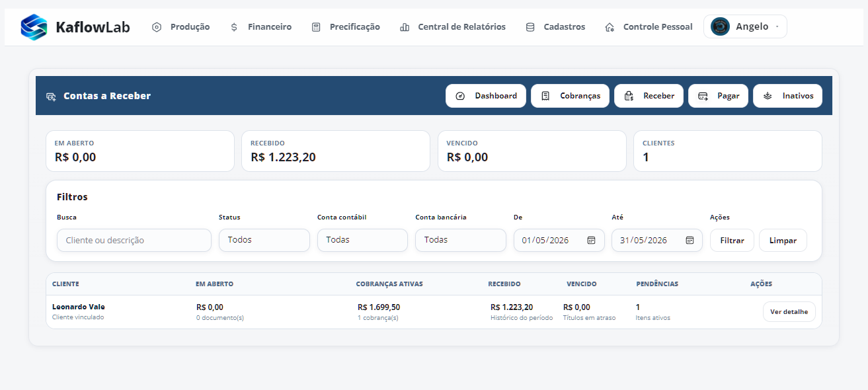Click the Limpar button
The height and width of the screenshot is (390, 868).
[783, 241]
